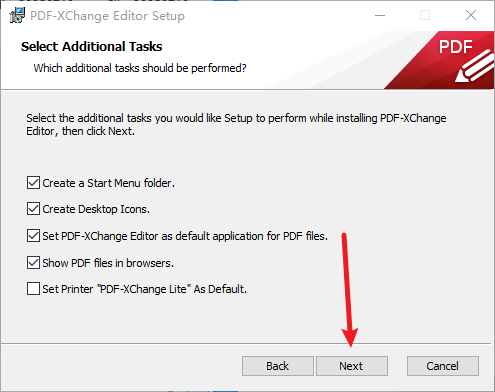Untick the Show PDF files in browsers checkbox
The height and width of the screenshot is (392, 495).
click(x=33, y=263)
